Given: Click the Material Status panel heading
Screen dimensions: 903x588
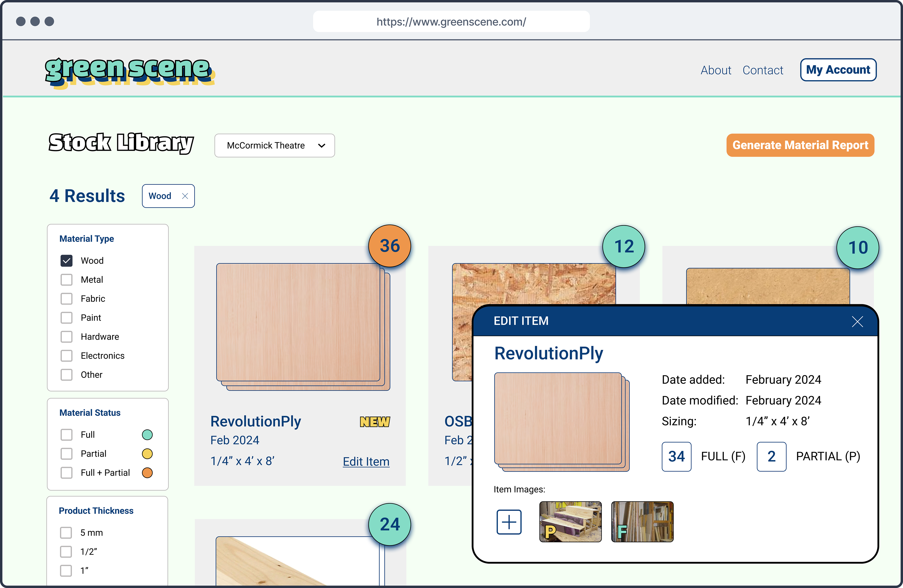Looking at the screenshot, I should pyautogui.click(x=90, y=413).
